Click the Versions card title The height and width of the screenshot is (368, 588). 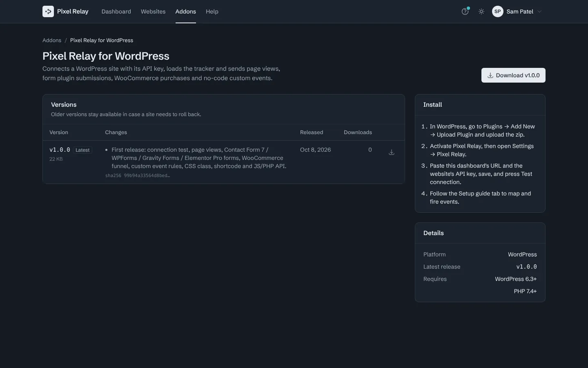[64, 105]
